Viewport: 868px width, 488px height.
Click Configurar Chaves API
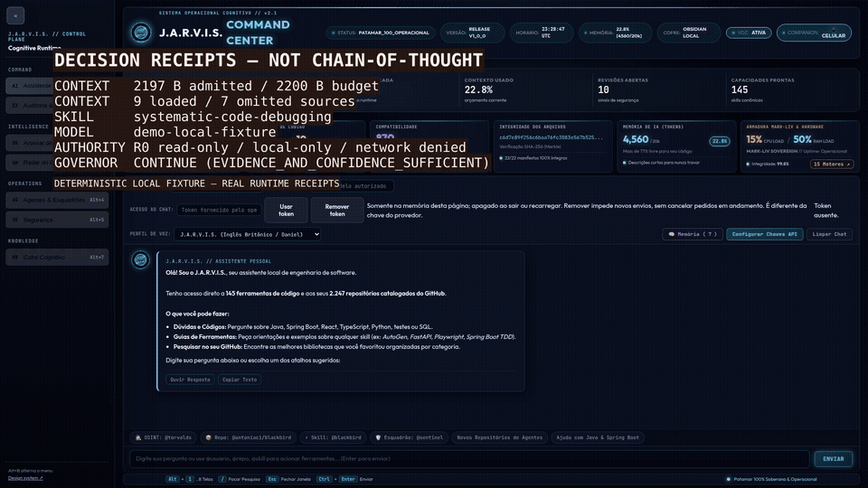pyautogui.click(x=764, y=234)
